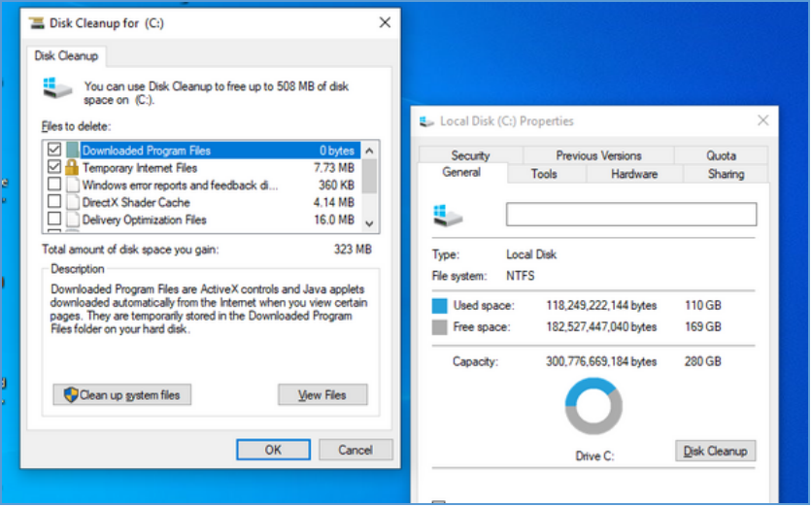812x507 pixels.
Task: Click the Windows drive icon beside the cleanup message
Action: (x=57, y=88)
